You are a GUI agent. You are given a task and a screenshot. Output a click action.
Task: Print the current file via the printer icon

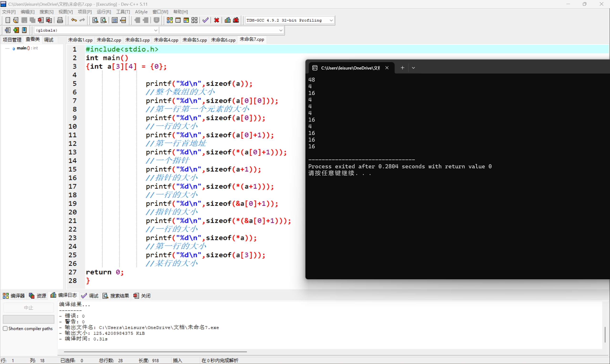(x=60, y=20)
